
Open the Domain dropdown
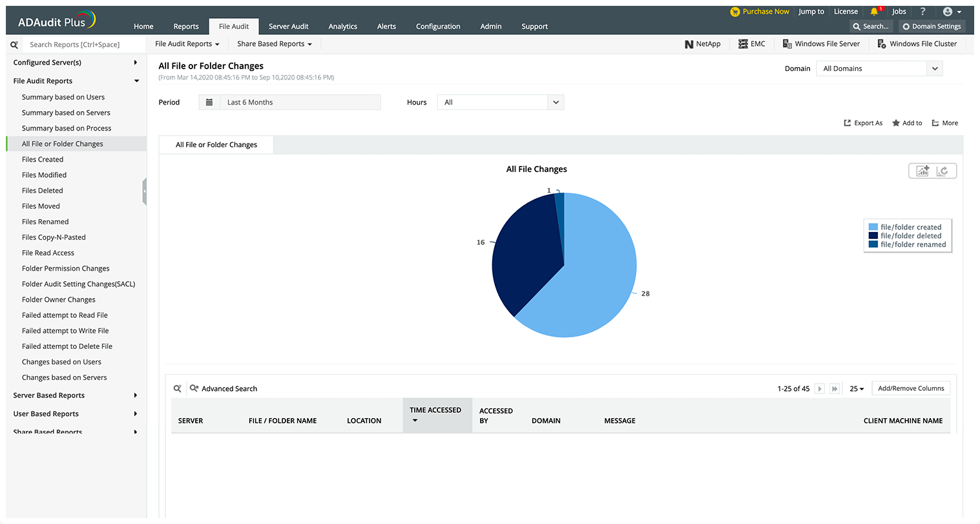[879, 68]
